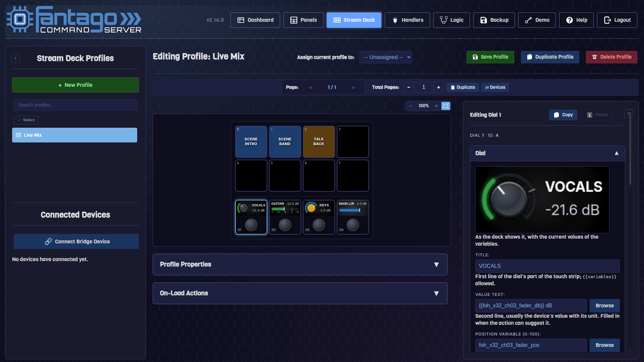Open the Backup tab

494,20
